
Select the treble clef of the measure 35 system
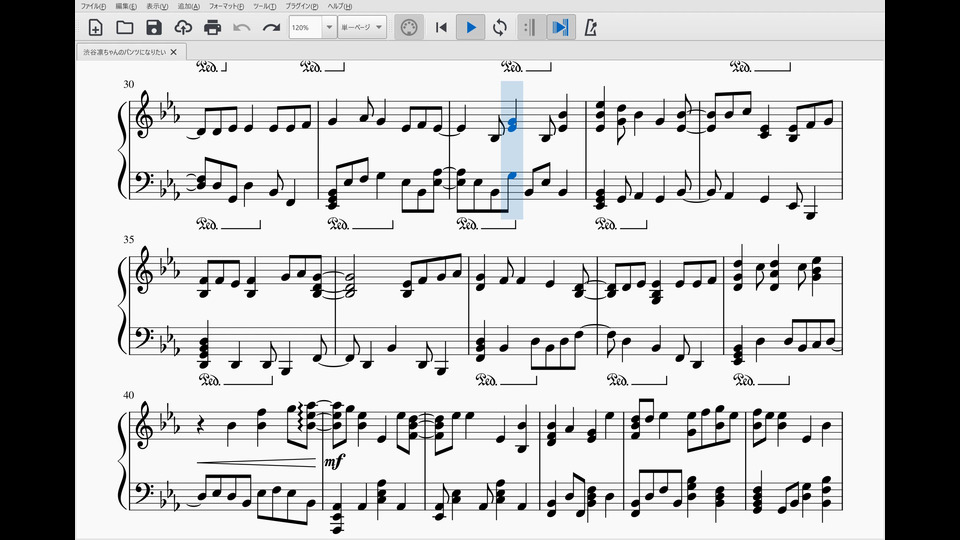click(x=145, y=271)
